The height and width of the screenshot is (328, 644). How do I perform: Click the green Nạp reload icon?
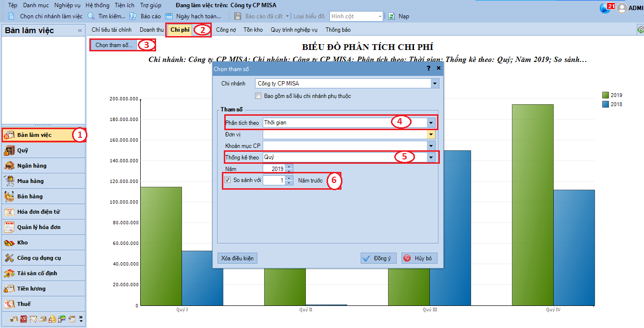(391, 16)
